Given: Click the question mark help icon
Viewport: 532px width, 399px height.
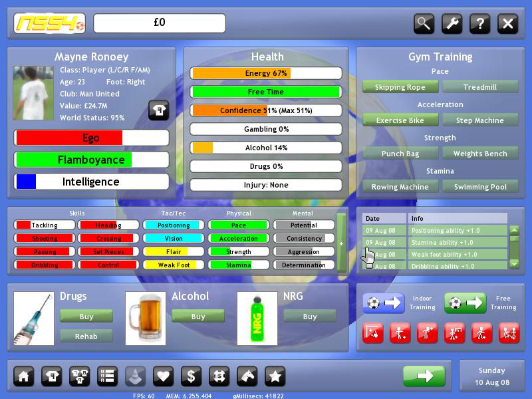Looking at the screenshot, I should point(479,24).
